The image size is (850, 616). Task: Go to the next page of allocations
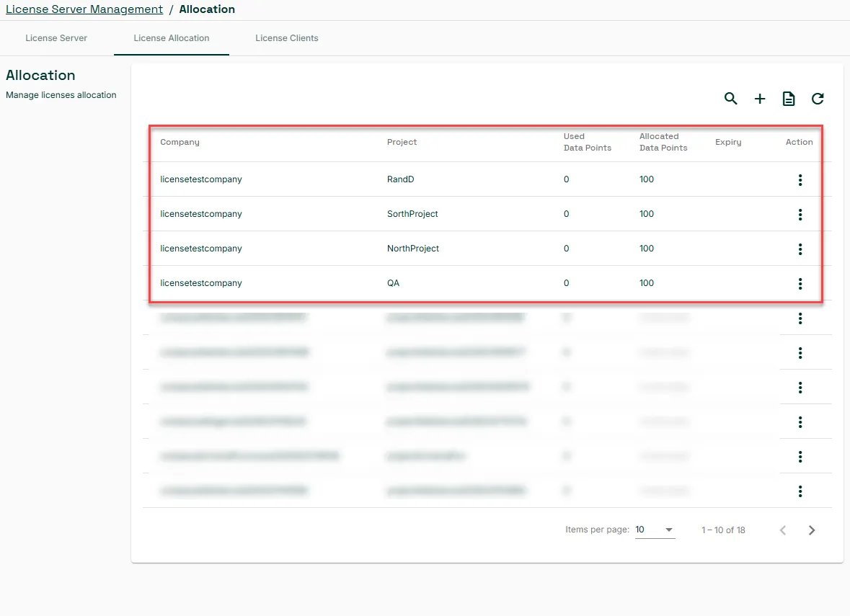pos(812,530)
